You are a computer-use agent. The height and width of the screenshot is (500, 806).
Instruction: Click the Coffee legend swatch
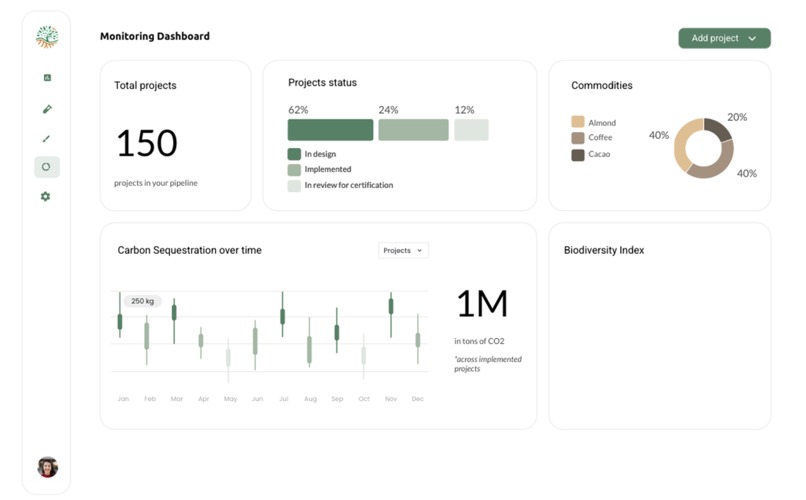click(x=578, y=138)
